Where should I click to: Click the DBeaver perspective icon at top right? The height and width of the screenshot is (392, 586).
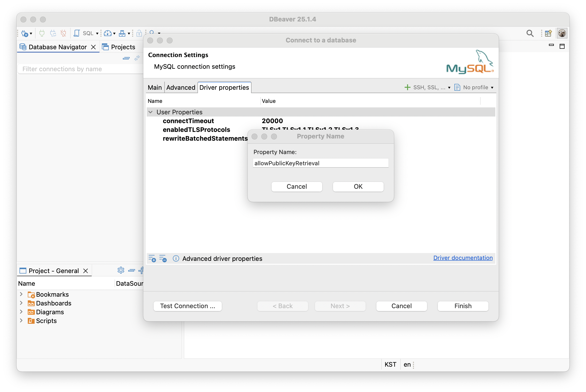(562, 33)
